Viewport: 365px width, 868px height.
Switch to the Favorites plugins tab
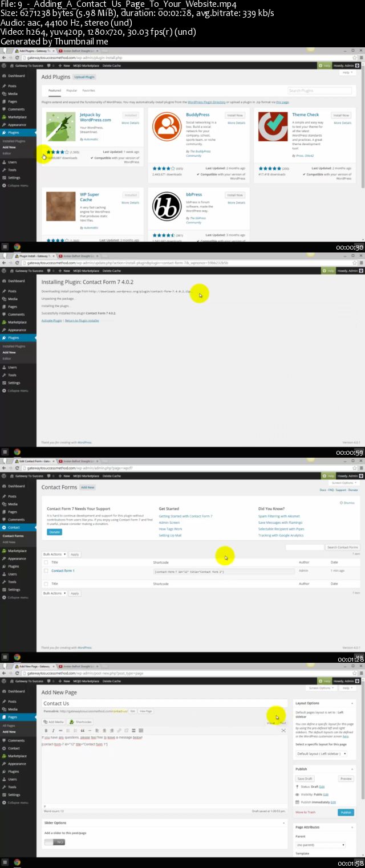[x=89, y=90]
